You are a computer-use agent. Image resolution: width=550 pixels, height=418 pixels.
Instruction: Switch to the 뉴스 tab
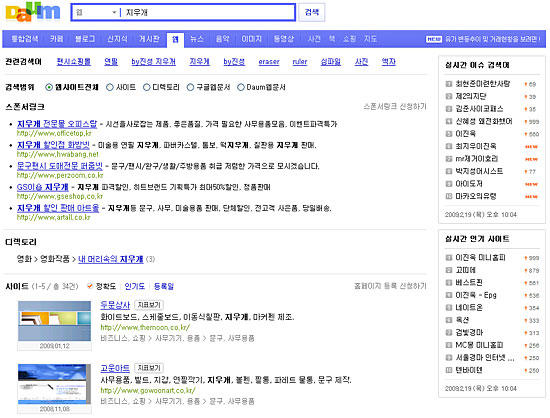click(197, 39)
